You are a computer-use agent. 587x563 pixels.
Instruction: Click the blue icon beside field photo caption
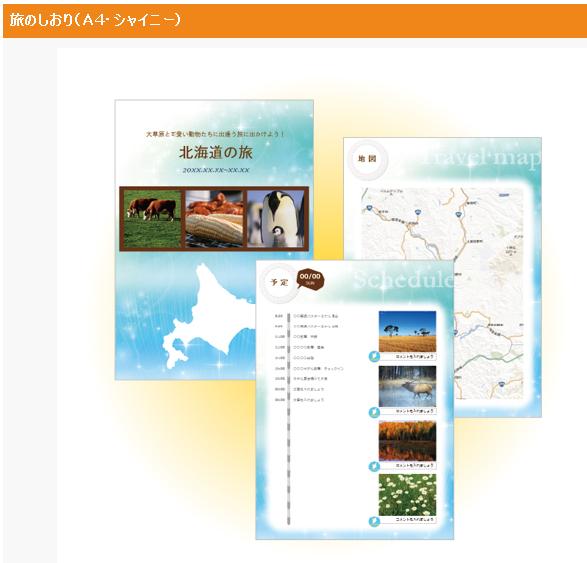coord(374,356)
